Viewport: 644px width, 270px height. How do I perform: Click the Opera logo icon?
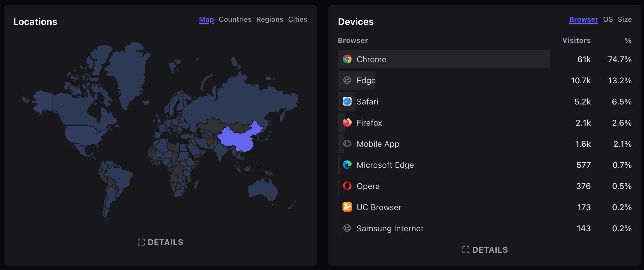click(347, 186)
